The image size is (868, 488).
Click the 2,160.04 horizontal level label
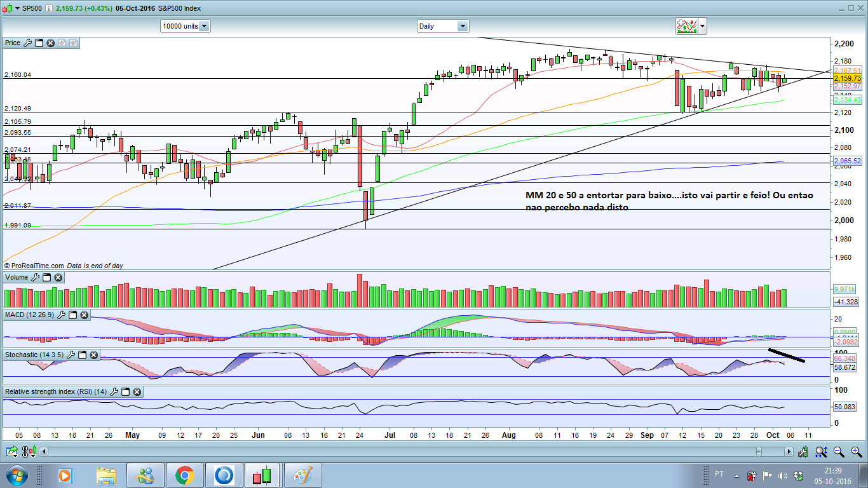tap(18, 75)
